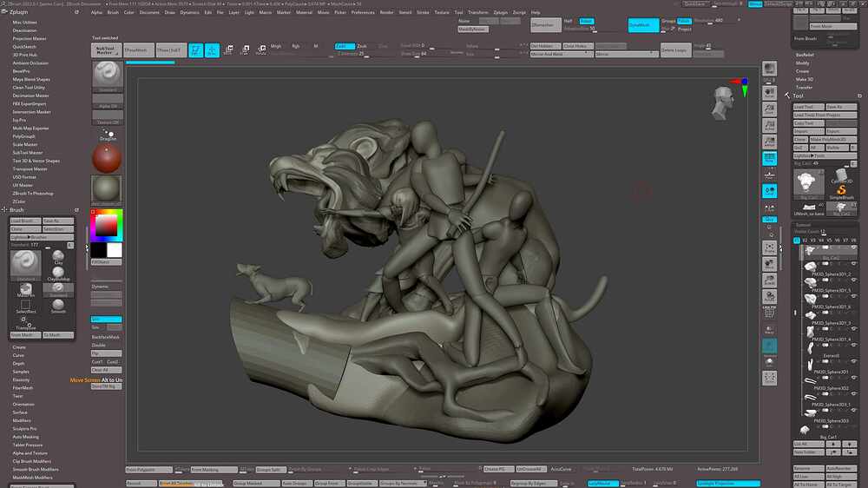Select the Smooth brush icon
Screen dimensions: 868x488
point(58,306)
